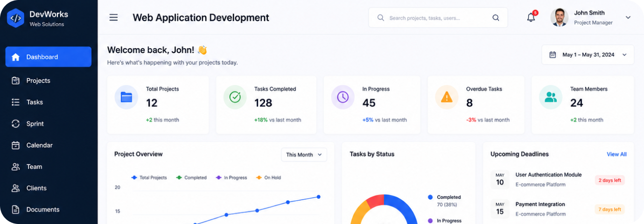Click the calendar icon in date range picker
This screenshot has height=224, width=644.
click(x=553, y=55)
